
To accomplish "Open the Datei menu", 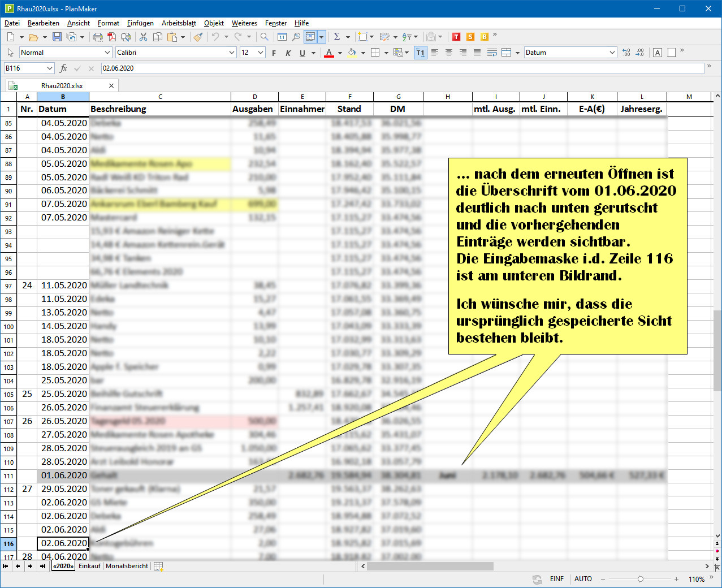I will tap(12, 23).
